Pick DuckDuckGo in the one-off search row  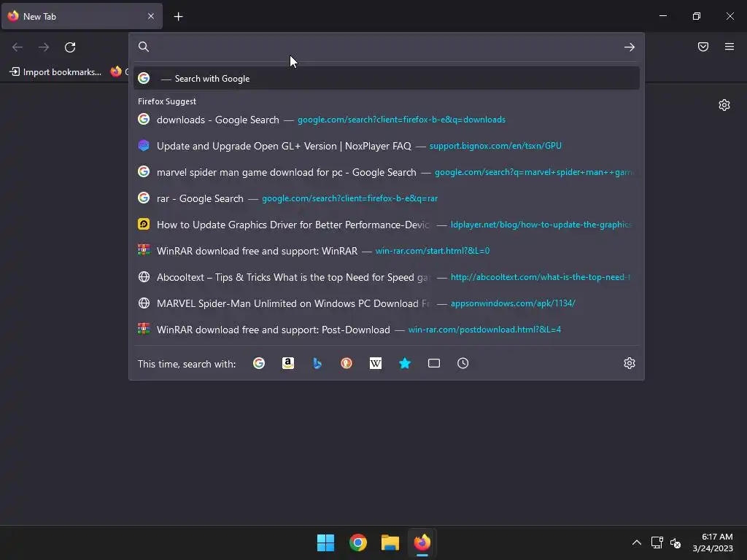347,363
